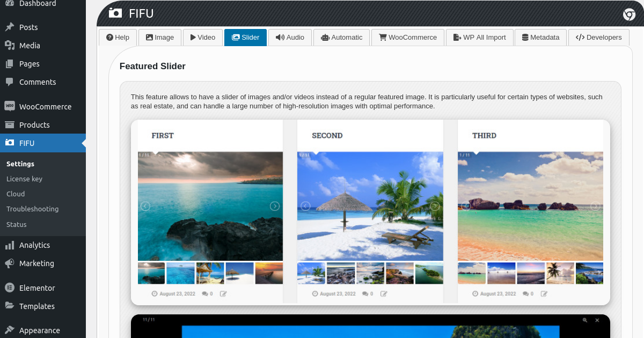The image size is (644, 338).
Task: Click next arrow on FIRST slider
Action: pos(275,206)
